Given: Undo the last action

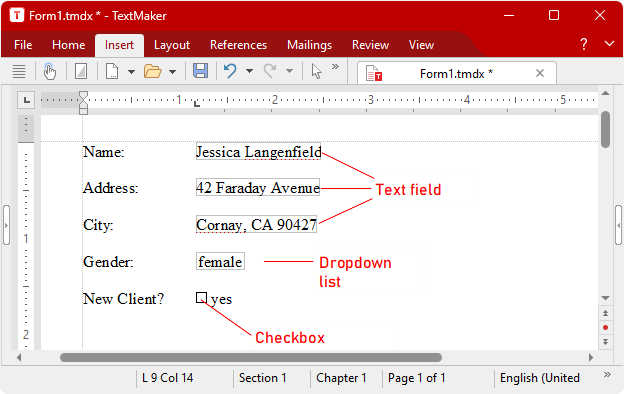Looking at the screenshot, I should (230, 71).
